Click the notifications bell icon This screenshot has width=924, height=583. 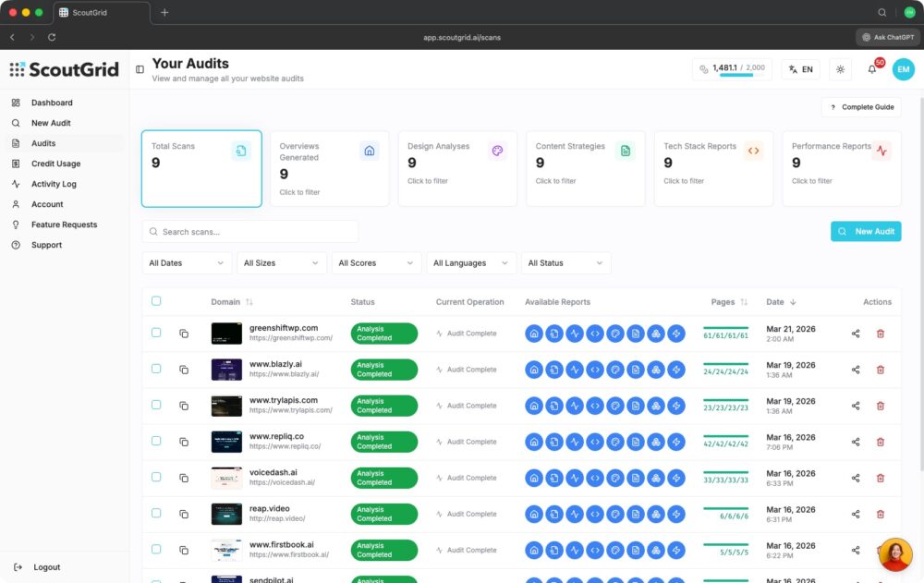pos(871,69)
